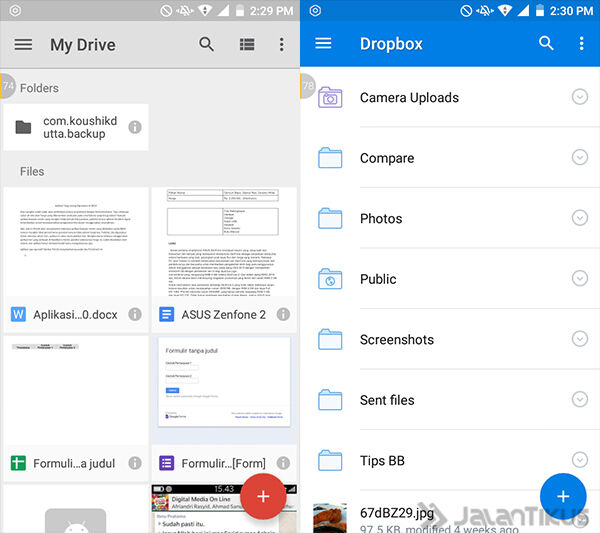This screenshot has width=600, height=533.
Task: Expand options for Sent files folder
Action: 580,399
